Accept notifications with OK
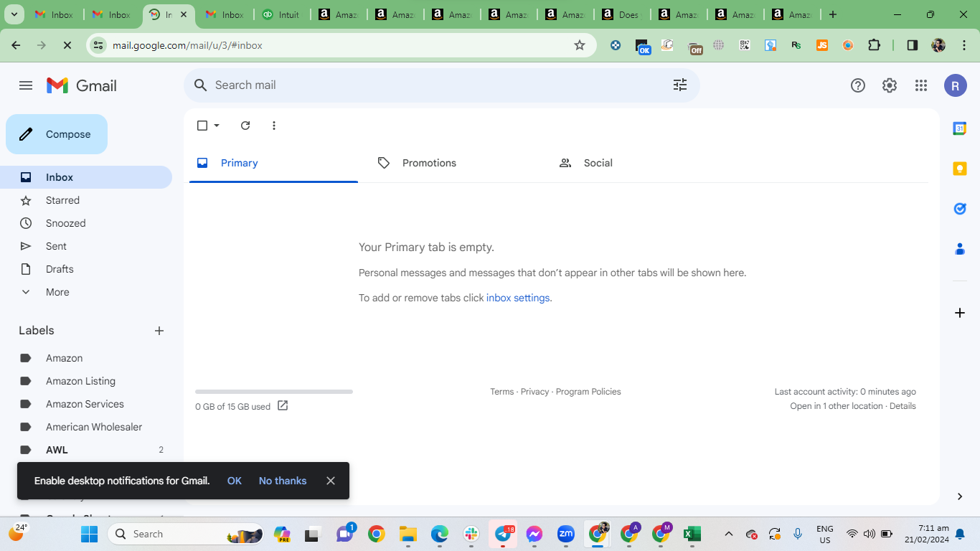980x551 pixels. click(x=235, y=481)
